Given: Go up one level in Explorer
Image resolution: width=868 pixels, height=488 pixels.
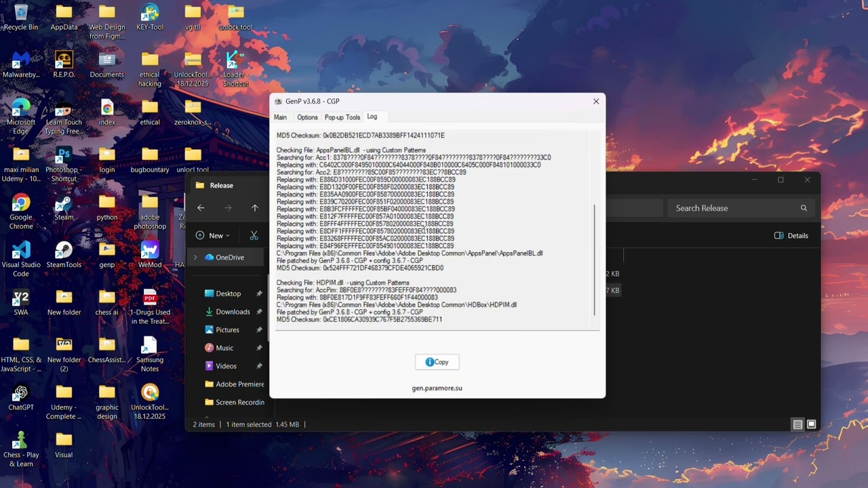Looking at the screenshot, I should [254, 208].
